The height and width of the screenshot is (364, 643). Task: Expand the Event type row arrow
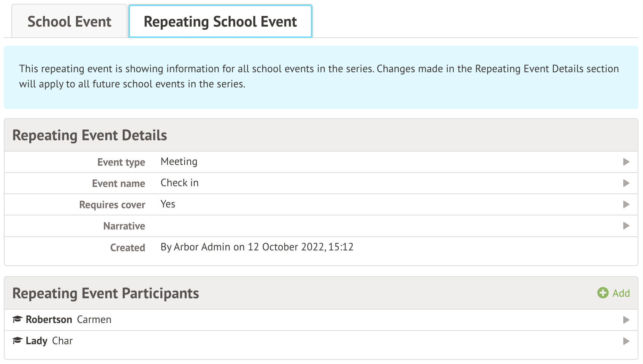click(626, 162)
